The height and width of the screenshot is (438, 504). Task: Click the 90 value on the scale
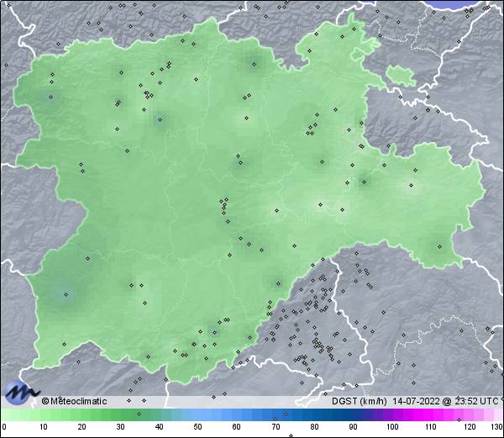[x=353, y=427]
